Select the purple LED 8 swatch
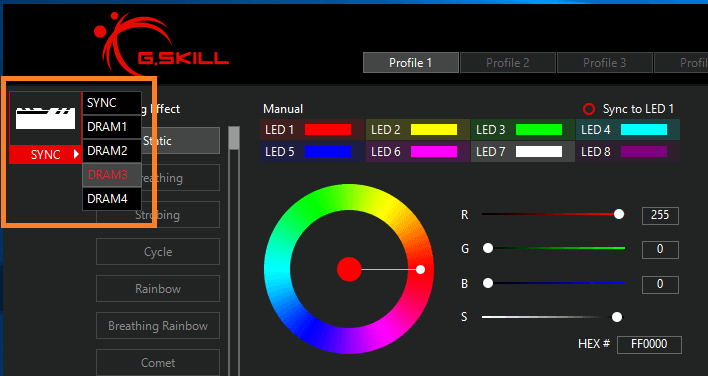 tap(644, 152)
